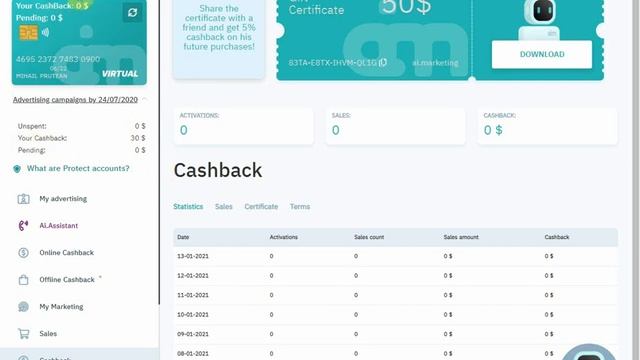Click the Online Cashback dollar icon
Image resolution: width=640 pixels, height=360 pixels.
[23, 253]
